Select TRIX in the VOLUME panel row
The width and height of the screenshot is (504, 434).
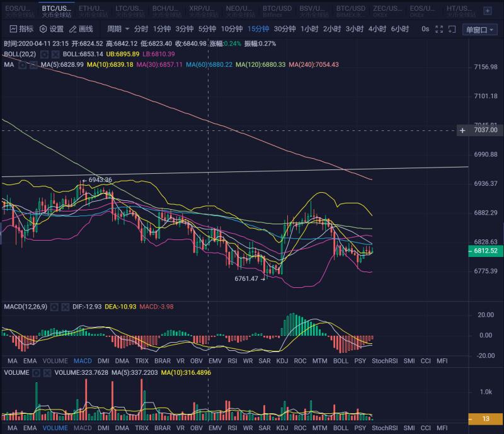pyautogui.click(x=142, y=428)
